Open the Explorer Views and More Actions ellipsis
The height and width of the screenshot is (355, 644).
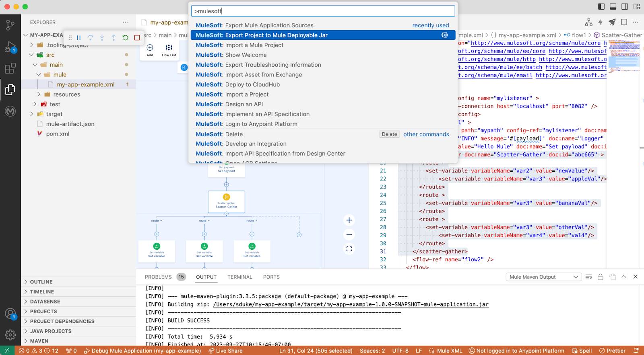126,22
